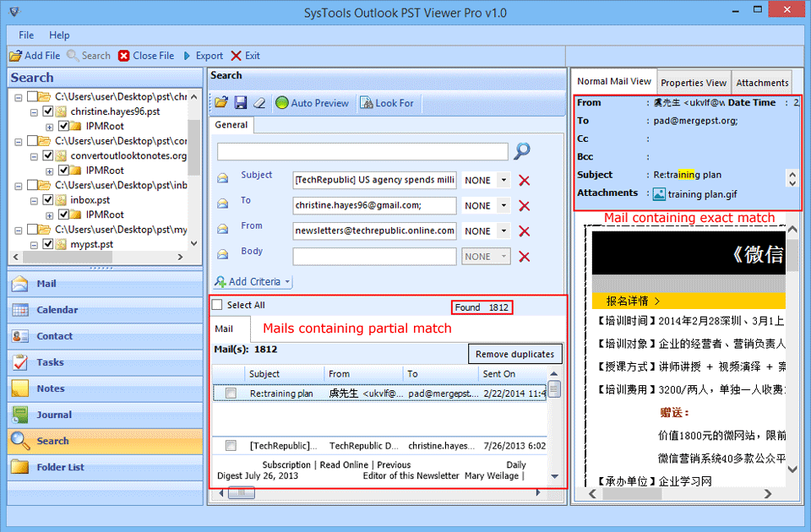The height and width of the screenshot is (532, 811).
Task: Click the Body criteria text field
Action: tap(374, 257)
